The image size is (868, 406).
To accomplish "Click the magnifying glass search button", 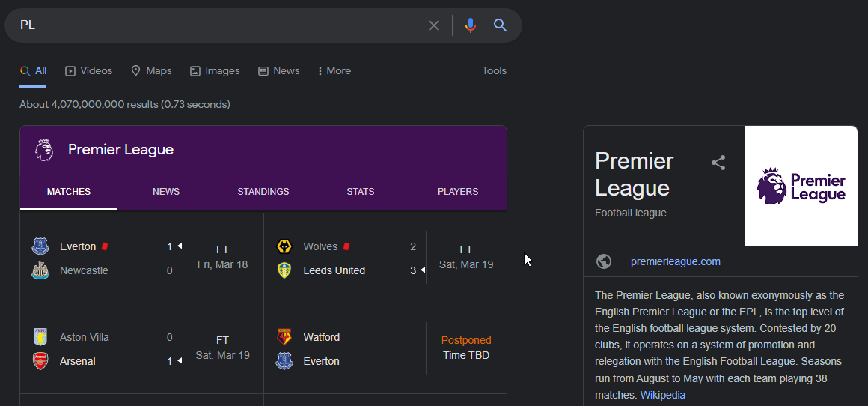I will point(501,25).
